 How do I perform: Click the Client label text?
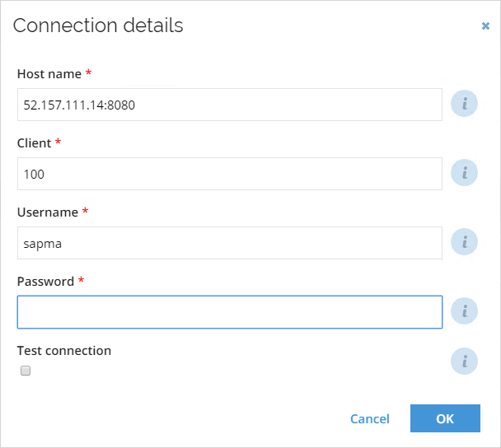point(34,143)
